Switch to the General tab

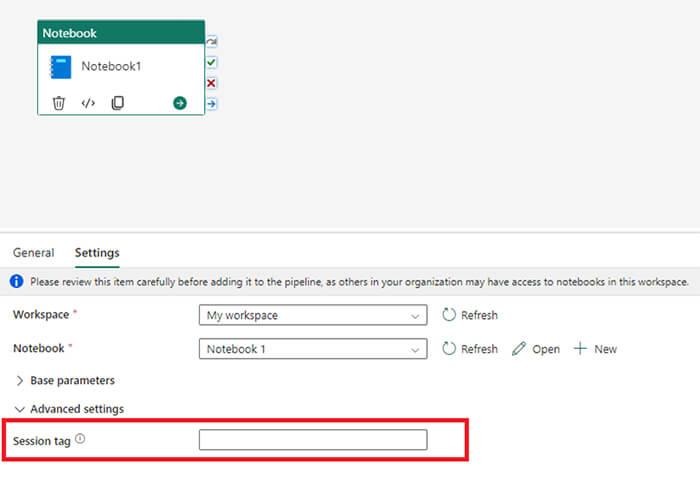point(33,253)
